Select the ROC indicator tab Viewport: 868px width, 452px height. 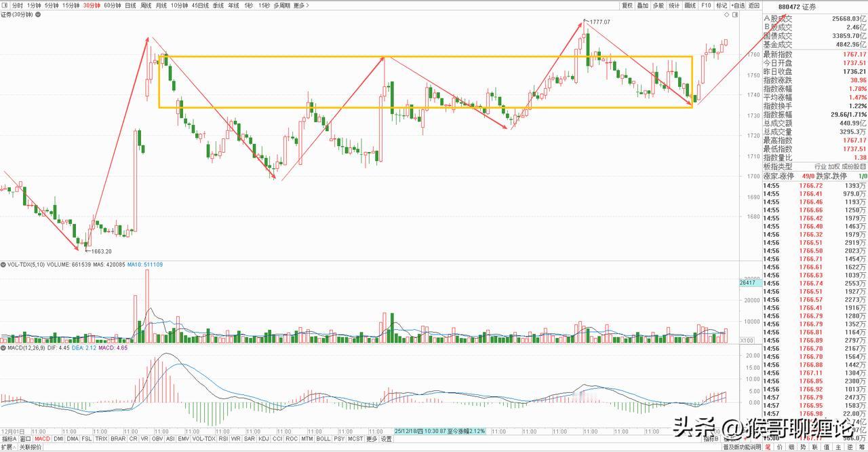tap(292, 439)
